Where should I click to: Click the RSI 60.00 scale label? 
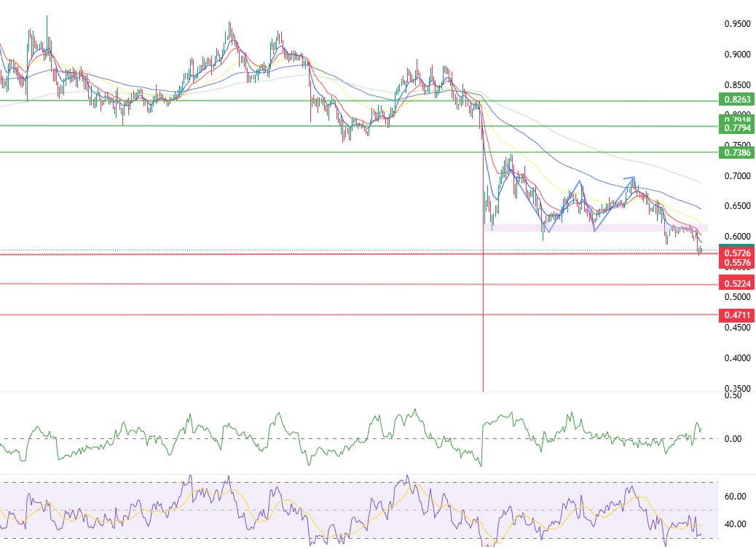click(736, 497)
